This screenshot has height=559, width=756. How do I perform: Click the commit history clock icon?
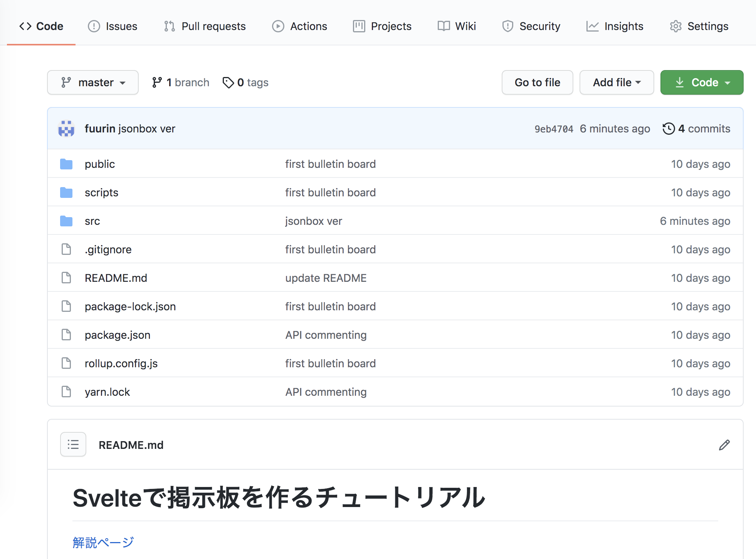pos(669,129)
